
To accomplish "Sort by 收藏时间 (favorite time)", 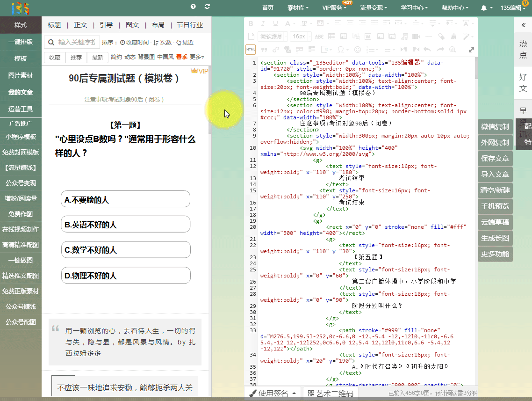I will tap(134, 42).
